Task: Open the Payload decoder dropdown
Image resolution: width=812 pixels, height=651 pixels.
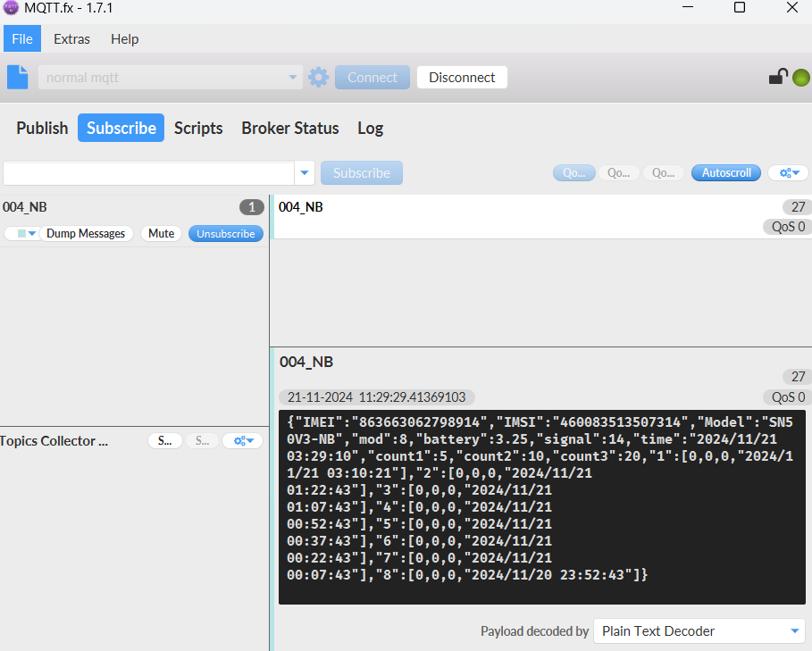Action: (699, 631)
